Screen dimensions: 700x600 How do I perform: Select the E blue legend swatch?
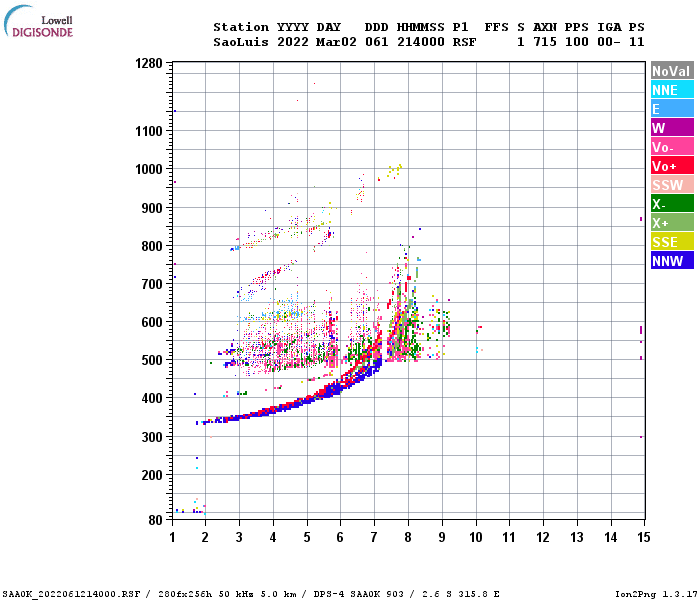672,108
